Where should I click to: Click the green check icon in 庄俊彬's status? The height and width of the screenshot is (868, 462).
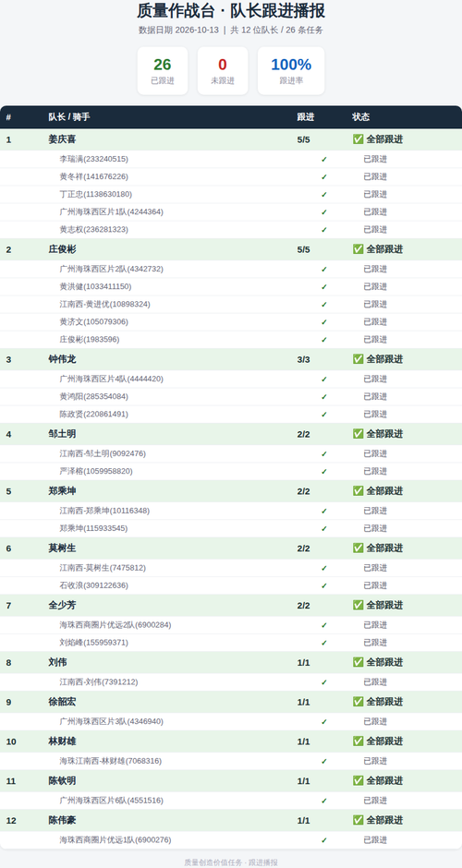(358, 249)
